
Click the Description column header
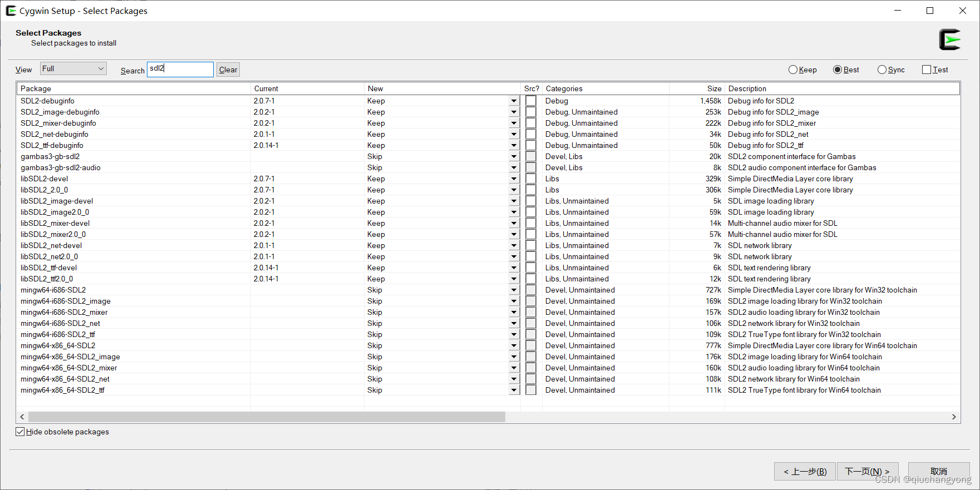pos(842,88)
